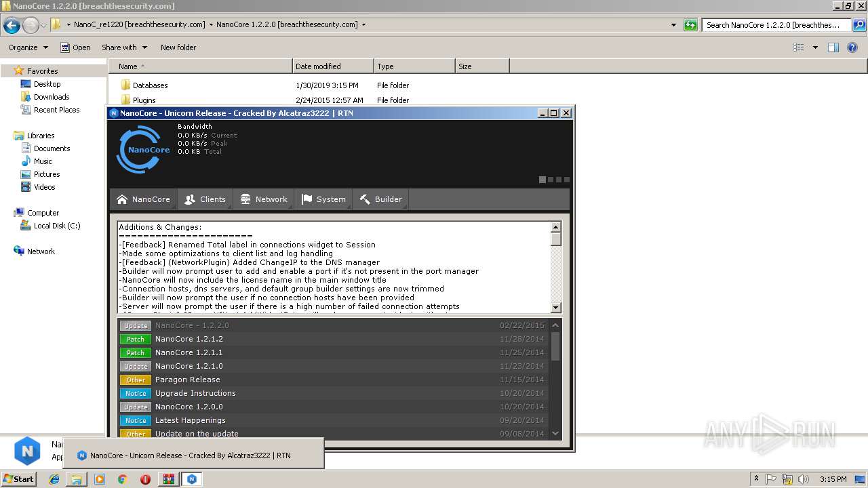Open the NanoCore 1.2.2.0 update entry
Viewport: 868px width, 488px height.
tap(332, 325)
